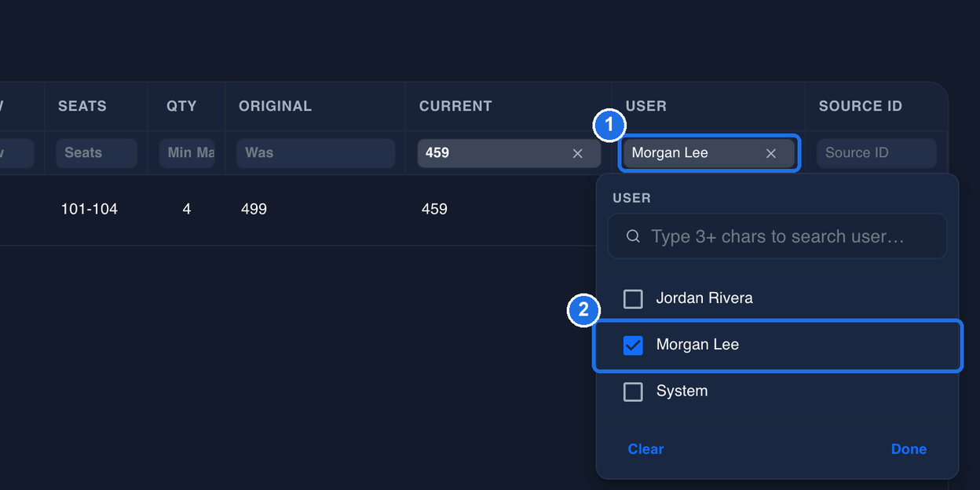The image size is (980, 490).
Task: Sort by QTY column header
Action: pyautogui.click(x=181, y=106)
